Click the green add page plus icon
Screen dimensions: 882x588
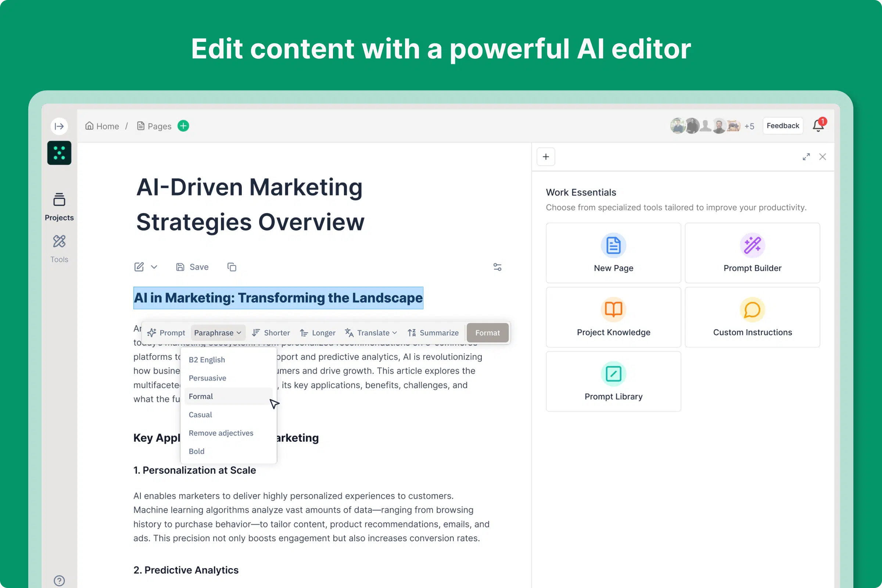(183, 126)
